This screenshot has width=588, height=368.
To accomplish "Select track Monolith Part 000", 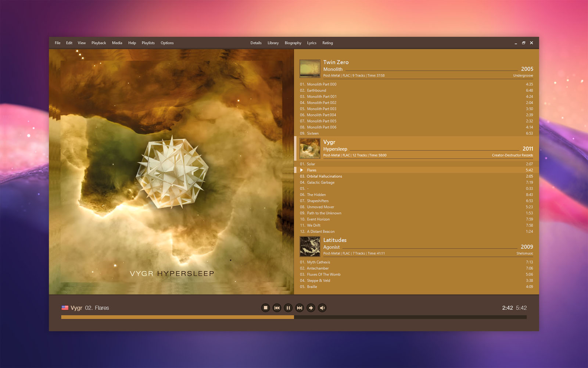I will point(416,84).
